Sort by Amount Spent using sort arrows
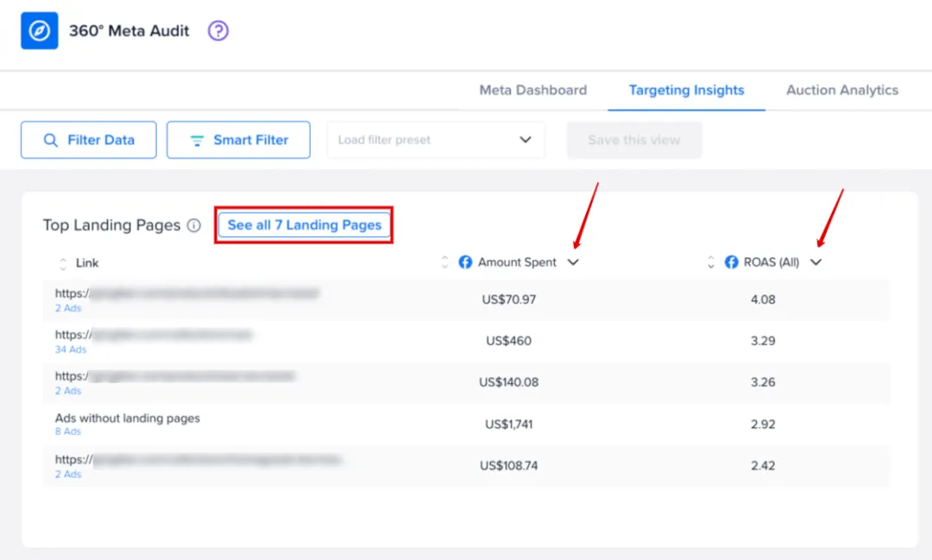This screenshot has height=560, width=932. coord(444,262)
